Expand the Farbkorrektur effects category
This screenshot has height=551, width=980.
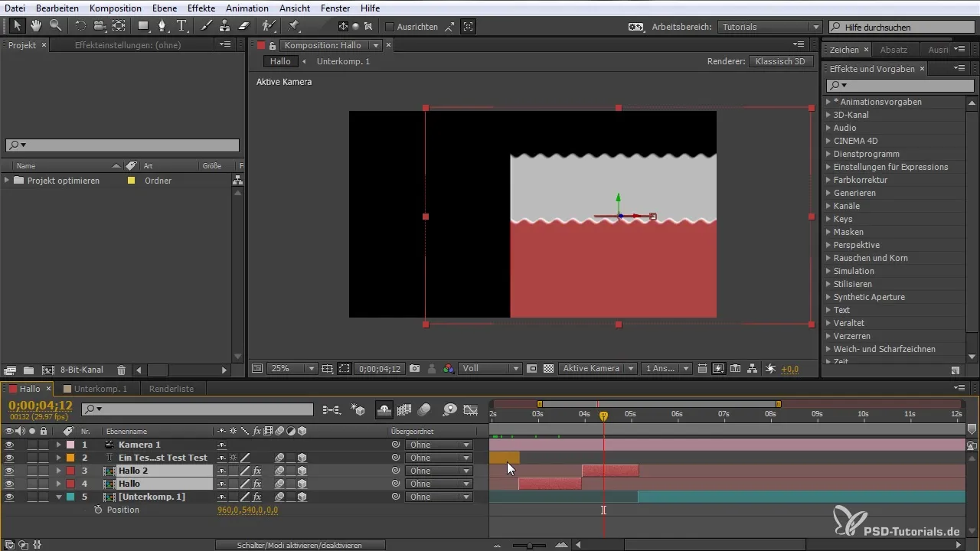click(828, 180)
